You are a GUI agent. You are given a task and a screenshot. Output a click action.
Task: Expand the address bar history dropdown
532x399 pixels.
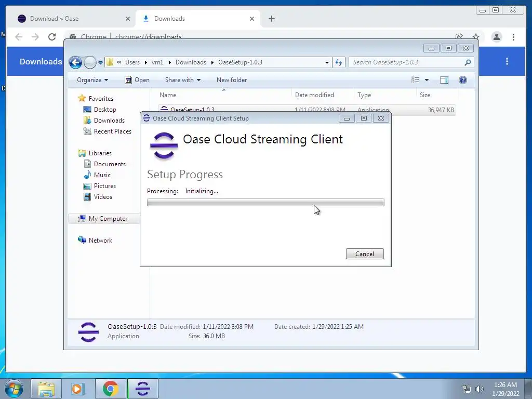(327, 62)
